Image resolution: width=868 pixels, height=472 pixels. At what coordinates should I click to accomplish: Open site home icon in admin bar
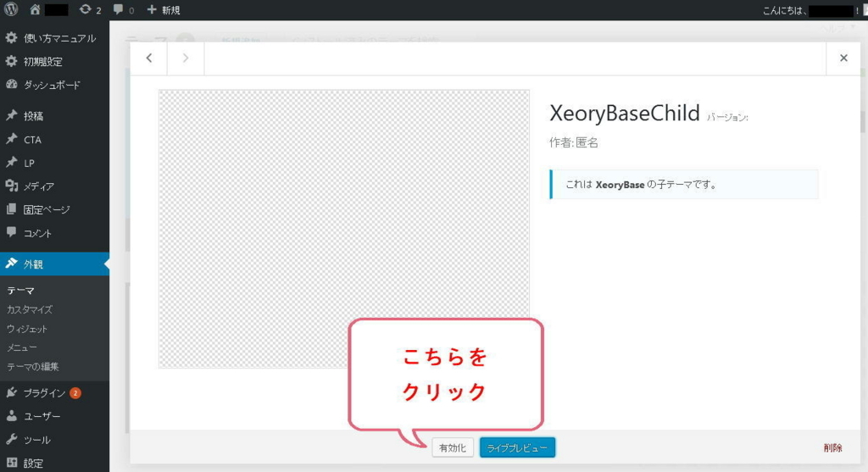tap(35, 9)
